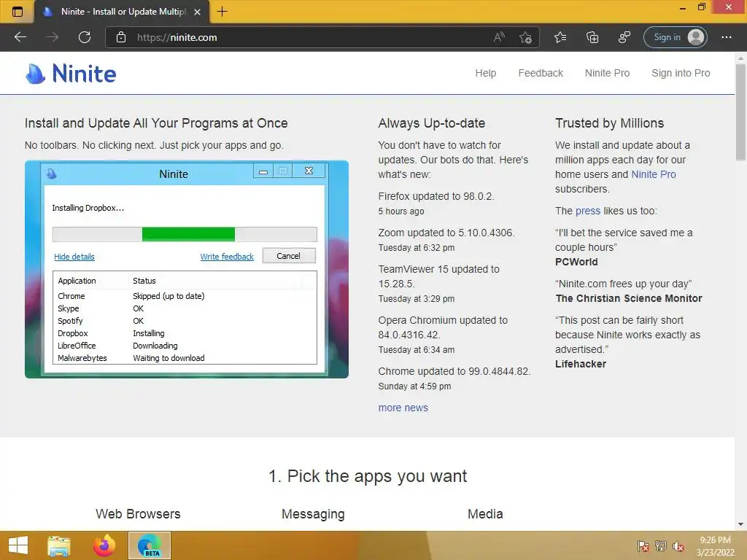Select Edge Beta taskbar icon
This screenshot has width=747, height=560.
click(149, 545)
